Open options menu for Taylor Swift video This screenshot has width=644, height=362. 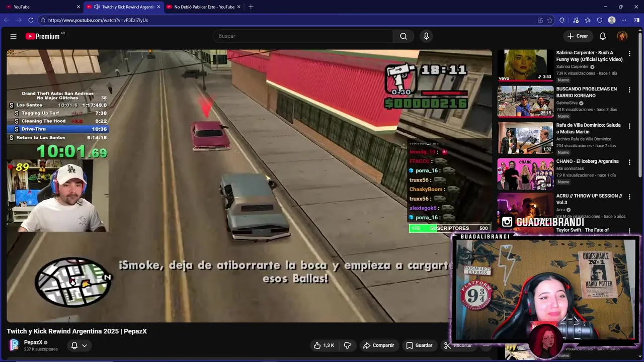point(629,231)
